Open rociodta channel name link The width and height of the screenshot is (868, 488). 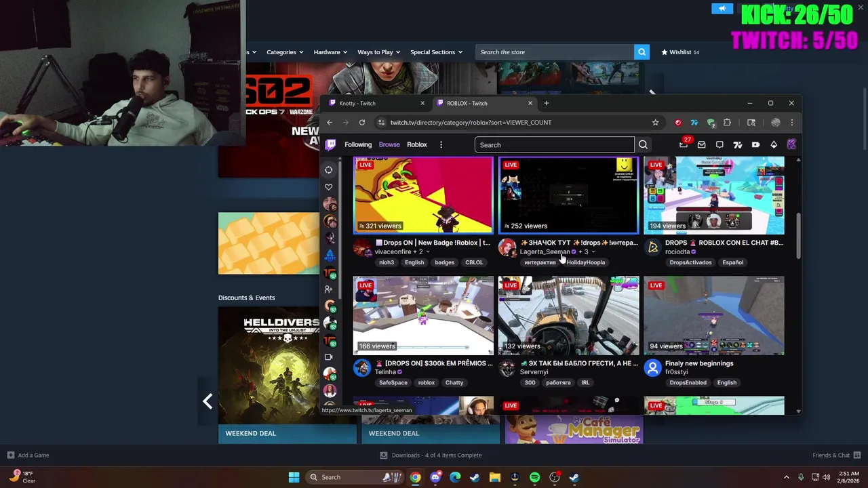click(x=677, y=252)
